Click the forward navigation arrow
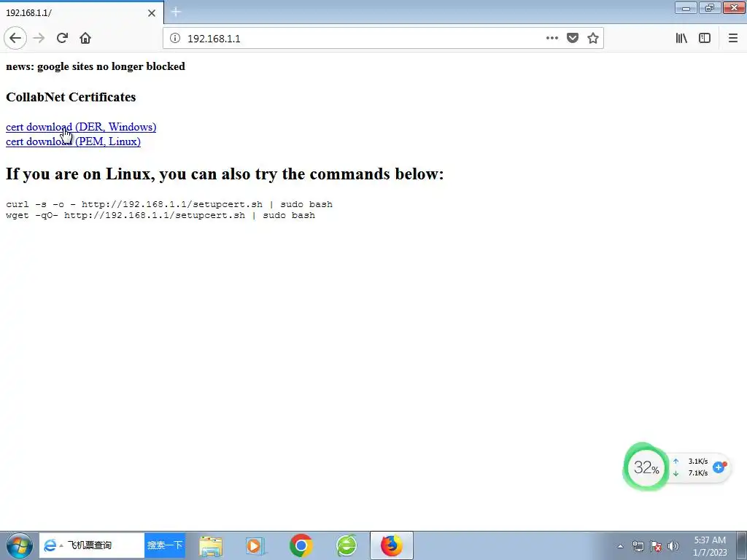Viewport: 747px width, 560px height. [x=39, y=38]
